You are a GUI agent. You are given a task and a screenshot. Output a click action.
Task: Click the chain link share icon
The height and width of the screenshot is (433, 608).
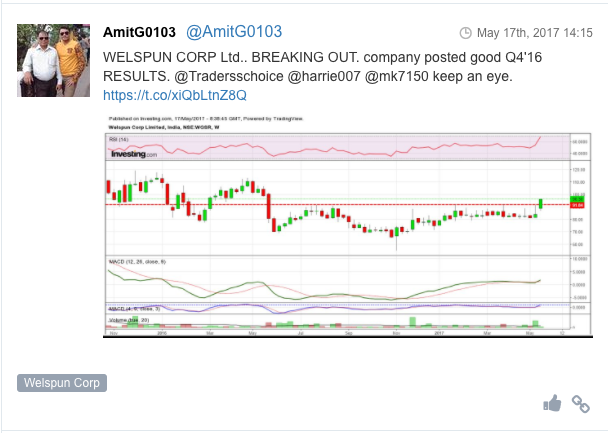(x=580, y=404)
